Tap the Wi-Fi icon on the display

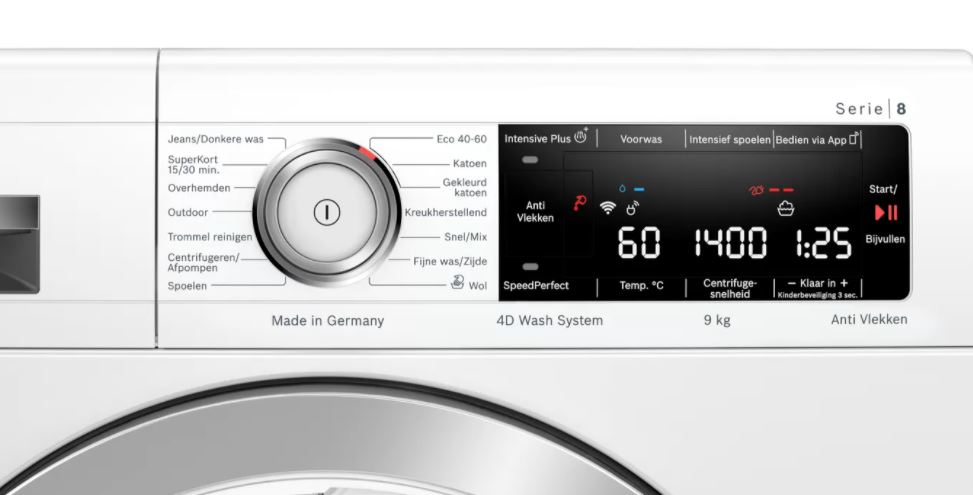coord(608,208)
